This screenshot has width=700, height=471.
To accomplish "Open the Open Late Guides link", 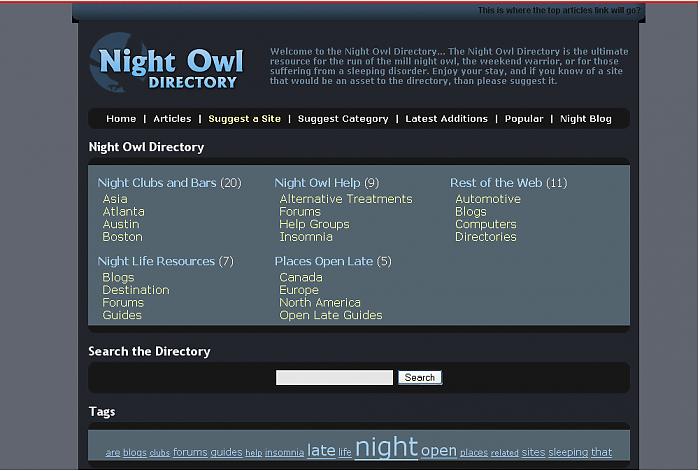I will pos(331,315).
